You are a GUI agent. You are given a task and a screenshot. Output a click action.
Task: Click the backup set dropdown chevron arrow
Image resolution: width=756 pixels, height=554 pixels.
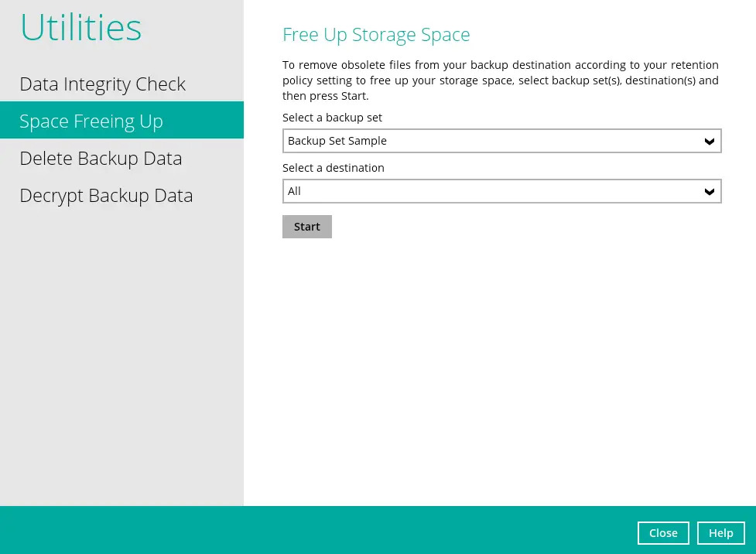pos(709,142)
